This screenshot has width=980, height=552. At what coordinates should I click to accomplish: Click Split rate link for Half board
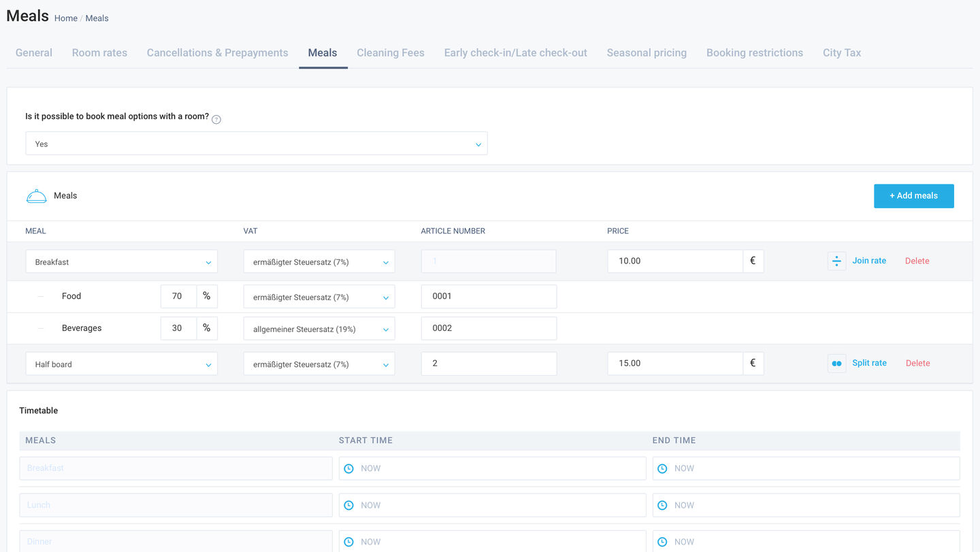coord(869,363)
